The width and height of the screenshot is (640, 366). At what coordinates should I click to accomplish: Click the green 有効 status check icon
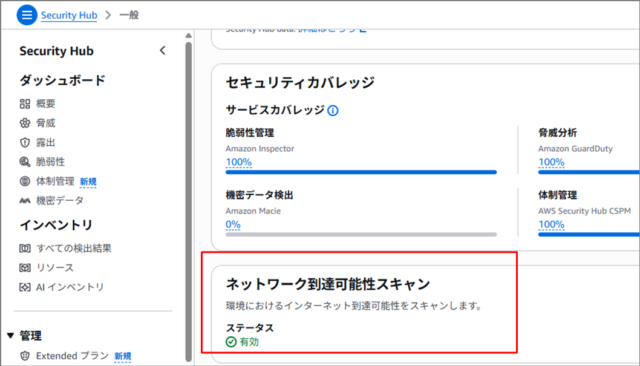[x=231, y=342]
